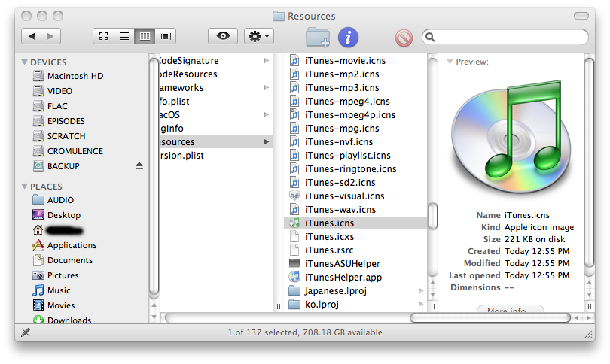Screen dimensions: 610x364
Task: Select iTunes-movie.icns file
Action: point(355,61)
